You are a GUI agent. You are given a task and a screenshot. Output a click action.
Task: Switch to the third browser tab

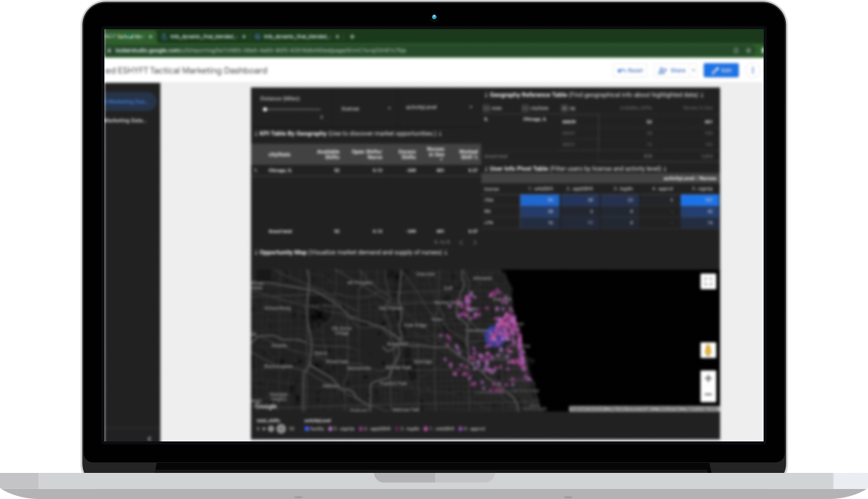(296, 37)
